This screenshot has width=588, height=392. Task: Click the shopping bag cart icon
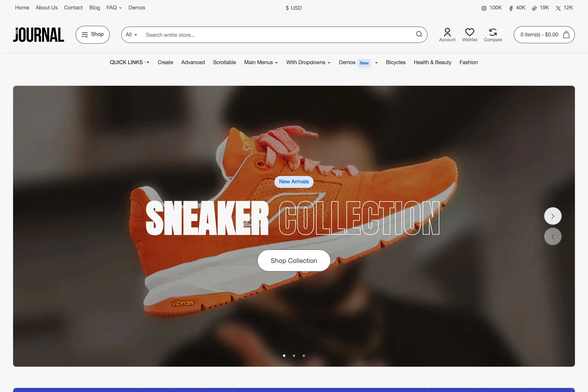pos(566,35)
